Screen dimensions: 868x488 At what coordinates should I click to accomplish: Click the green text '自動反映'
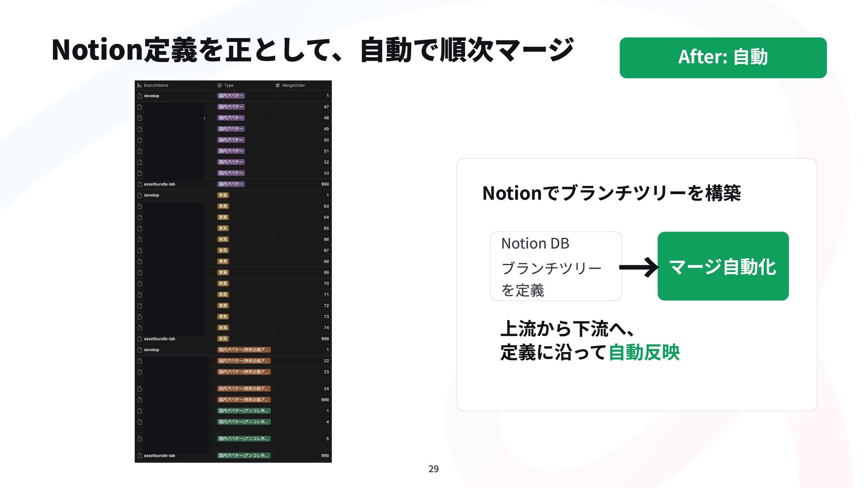tap(644, 352)
